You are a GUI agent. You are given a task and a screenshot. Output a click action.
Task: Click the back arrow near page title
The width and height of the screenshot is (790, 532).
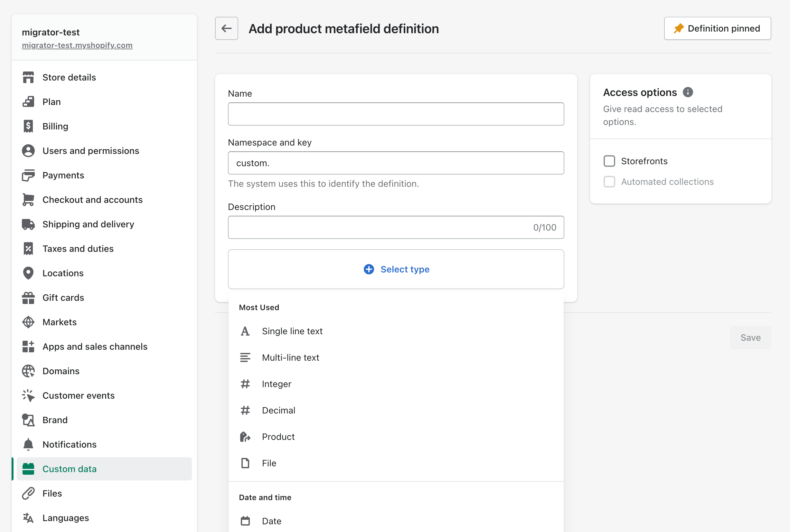(x=226, y=28)
